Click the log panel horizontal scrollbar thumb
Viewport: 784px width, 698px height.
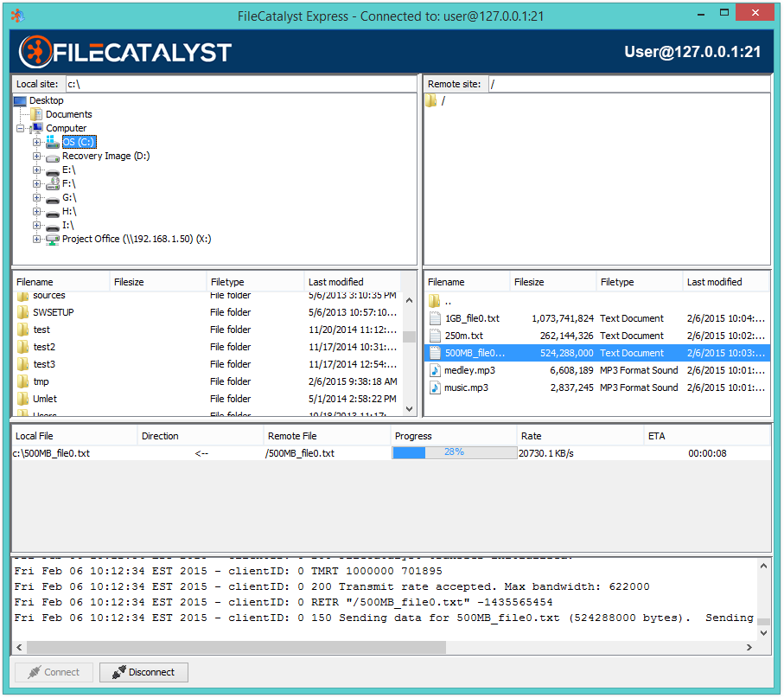[x=236, y=648]
